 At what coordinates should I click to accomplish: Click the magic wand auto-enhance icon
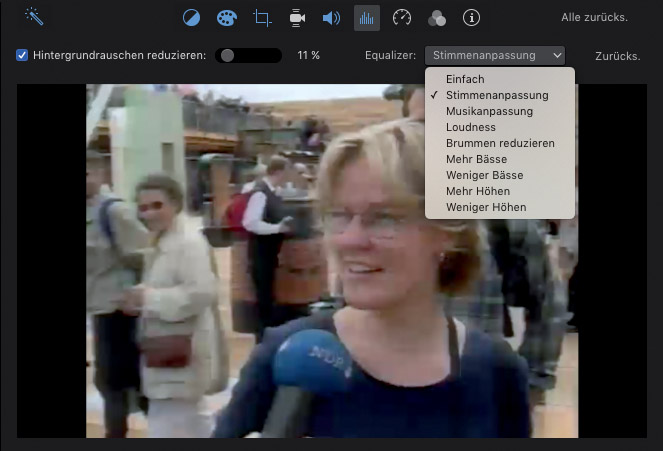coord(34,17)
